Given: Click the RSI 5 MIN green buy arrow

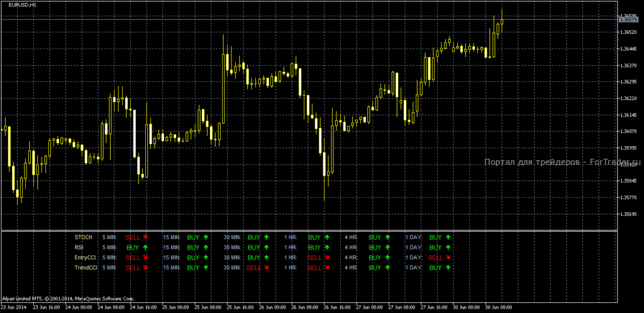Looking at the screenshot, I should (145, 248).
